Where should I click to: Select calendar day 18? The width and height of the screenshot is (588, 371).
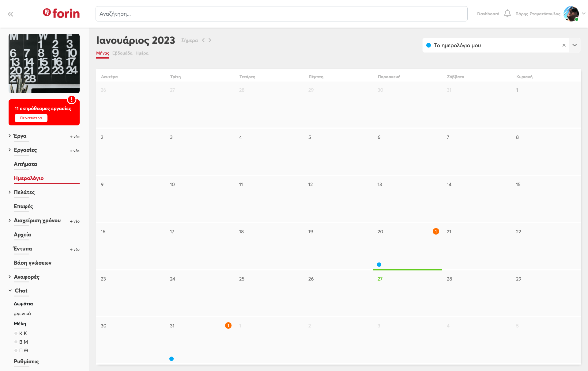[241, 232]
